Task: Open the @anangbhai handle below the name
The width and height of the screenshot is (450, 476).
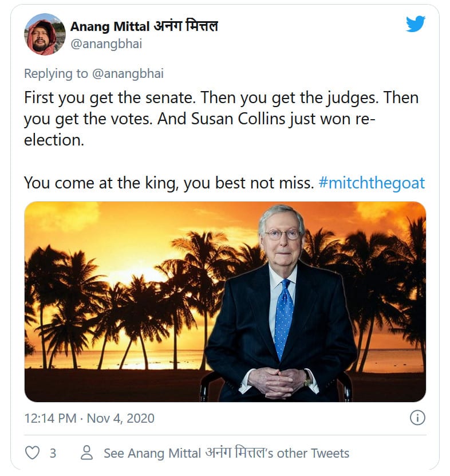Action: (106, 44)
